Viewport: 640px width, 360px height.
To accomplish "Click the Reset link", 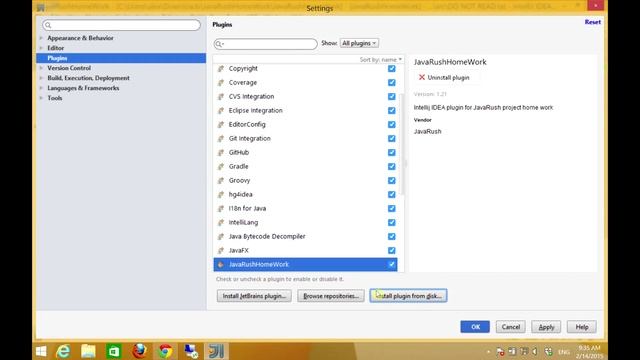I will coord(592,22).
